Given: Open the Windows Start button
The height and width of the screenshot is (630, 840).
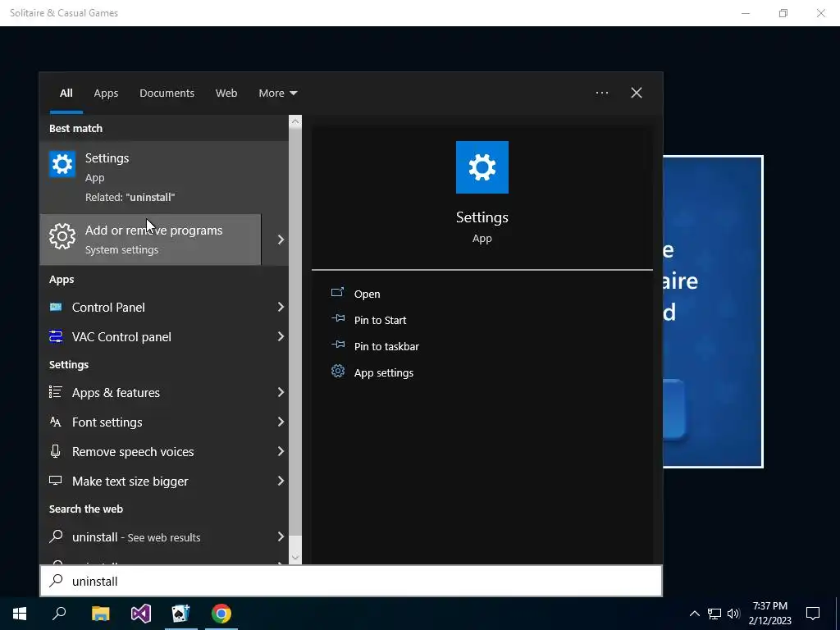Looking at the screenshot, I should click(20, 614).
